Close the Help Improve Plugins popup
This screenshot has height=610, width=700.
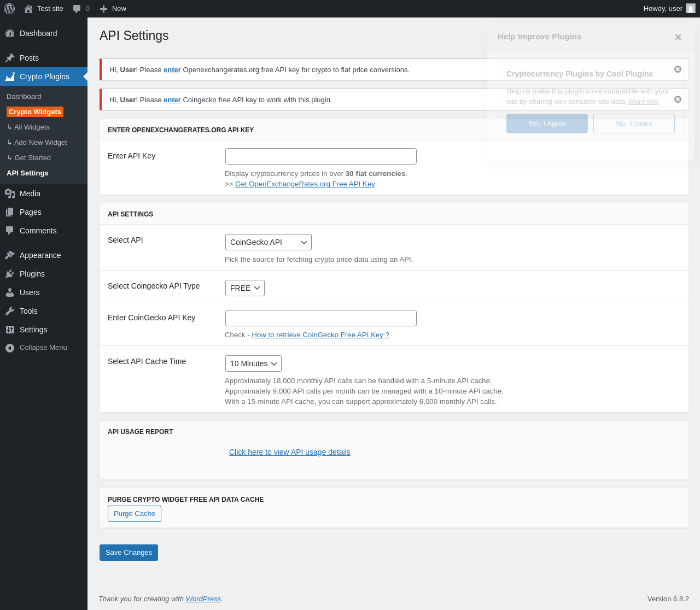pos(678,37)
